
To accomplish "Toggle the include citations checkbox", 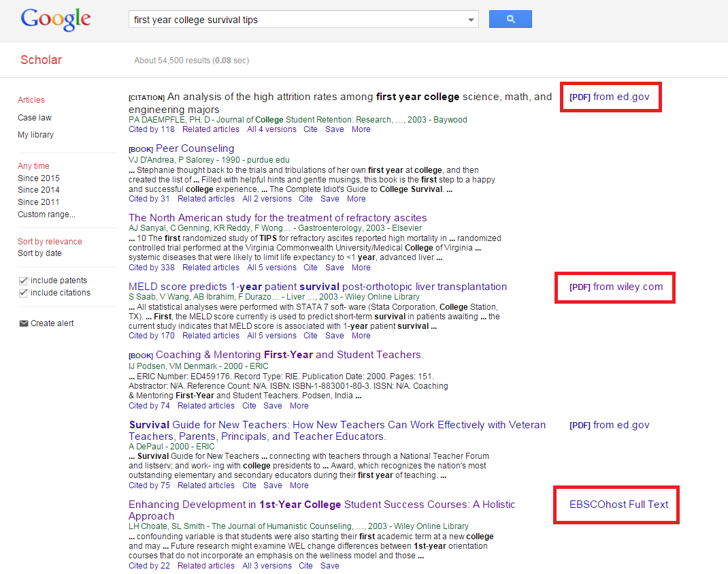I will (x=22, y=293).
